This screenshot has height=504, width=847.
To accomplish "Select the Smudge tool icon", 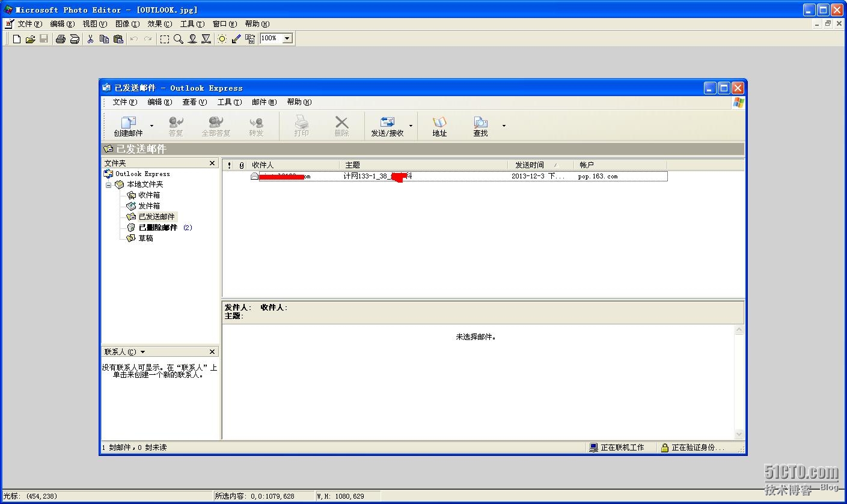I will pyautogui.click(x=192, y=38).
